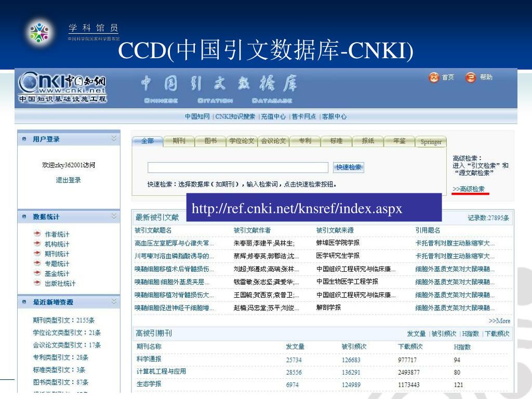Click the 首页 home icon
Screen dimensions: 532x399
(x=434, y=78)
